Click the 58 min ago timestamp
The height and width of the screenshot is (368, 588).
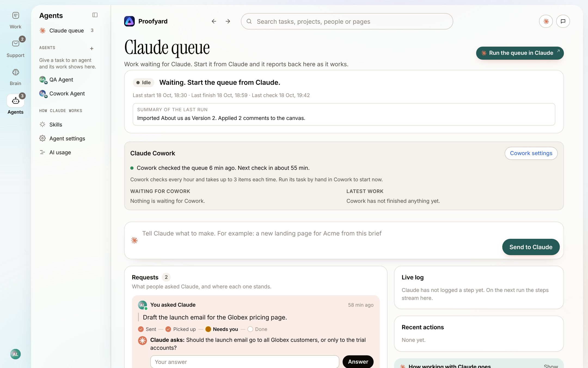click(x=361, y=305)
